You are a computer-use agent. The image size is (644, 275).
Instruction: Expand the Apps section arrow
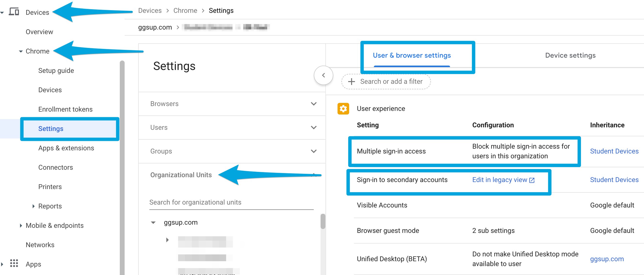(2, 264)
